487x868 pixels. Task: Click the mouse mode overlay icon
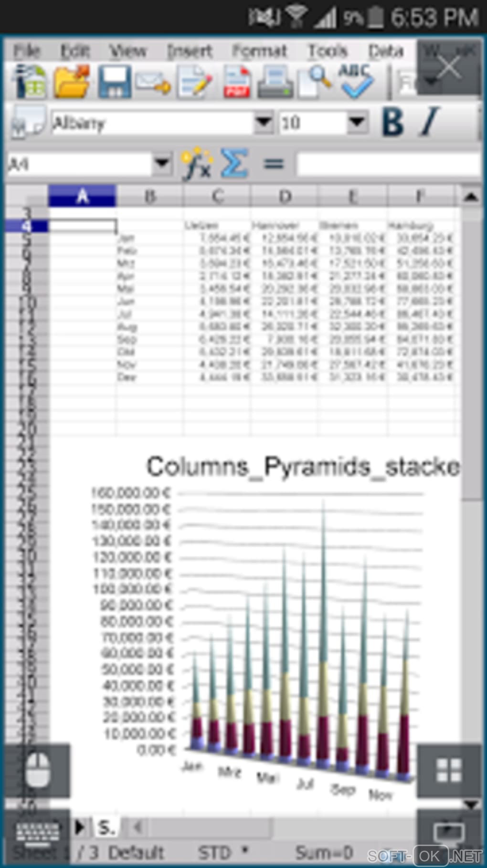tap(37, 771)
